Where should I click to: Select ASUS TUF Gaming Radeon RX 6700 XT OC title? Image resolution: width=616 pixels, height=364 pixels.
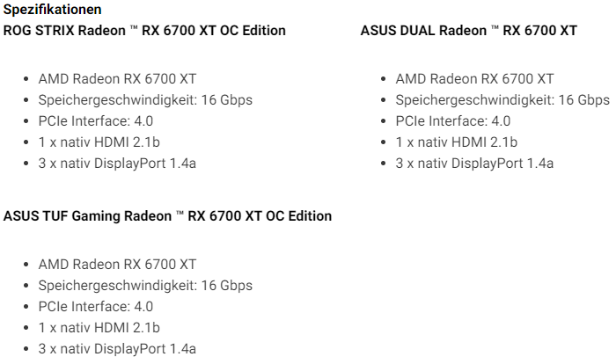pos(167,216)
